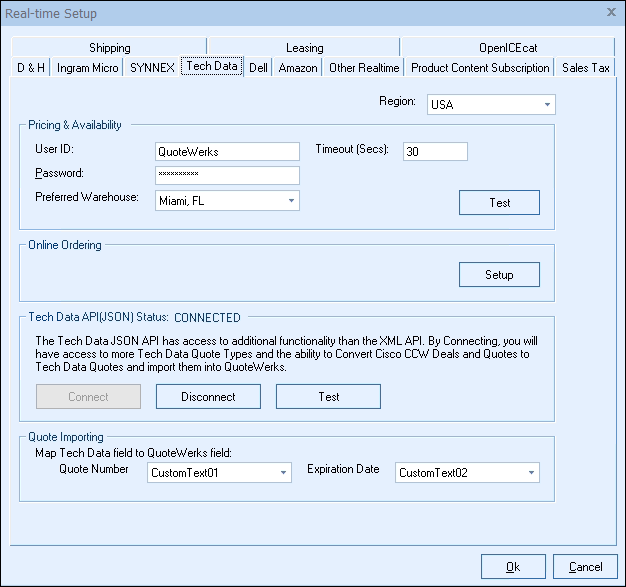Viewport: 626px width, 587px height.
Task: Click the Online Ordering Setup button
Action: click(499, 274)
